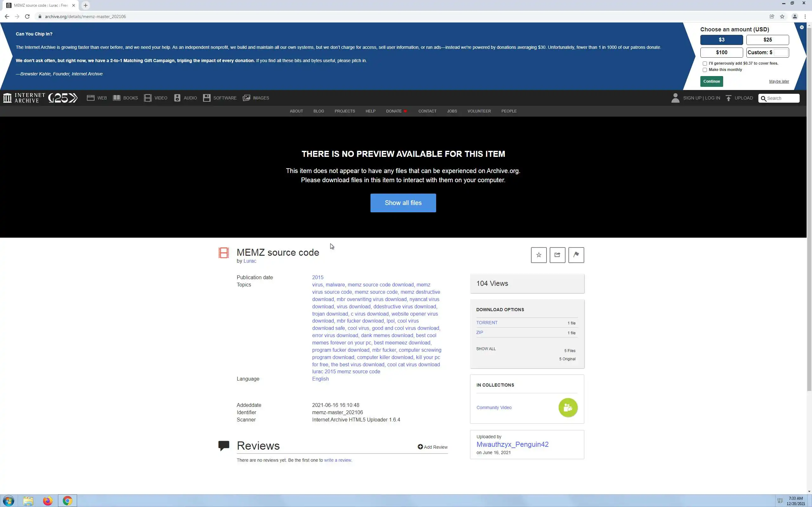Click the Internet Archive search field
Screen dimensions: 812x507
[782, 98]
